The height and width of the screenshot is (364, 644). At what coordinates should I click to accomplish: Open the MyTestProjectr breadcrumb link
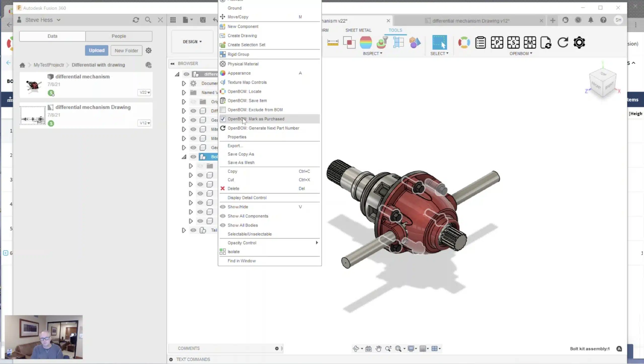(49, 65)
